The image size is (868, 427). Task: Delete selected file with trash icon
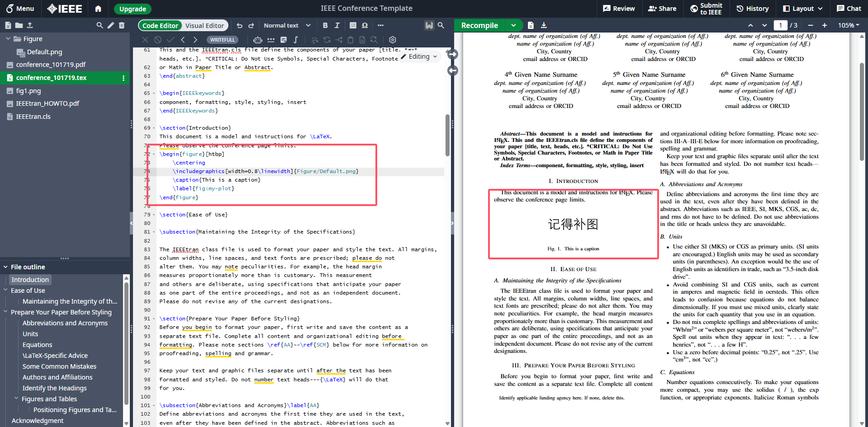pyautogui.click(x=122, y=25)
